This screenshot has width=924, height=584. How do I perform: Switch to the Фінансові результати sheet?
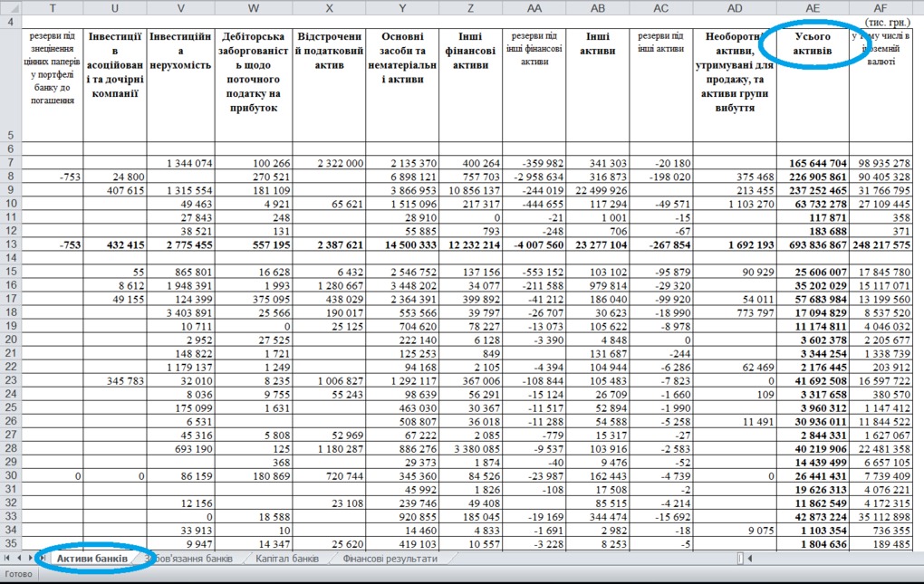tap(390, 559)
